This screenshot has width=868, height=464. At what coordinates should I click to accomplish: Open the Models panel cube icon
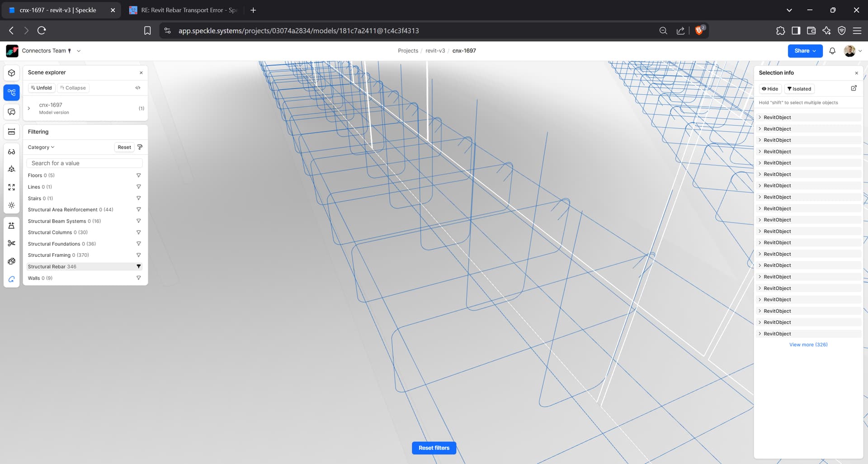pyautogui.click(x=12, y=73)
